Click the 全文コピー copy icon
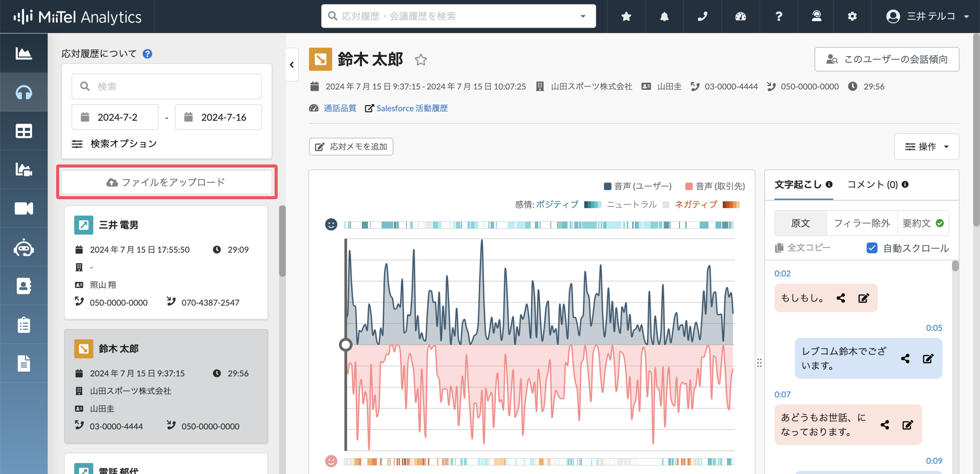Screen dimensions: 980x474 tap(779, 248)
